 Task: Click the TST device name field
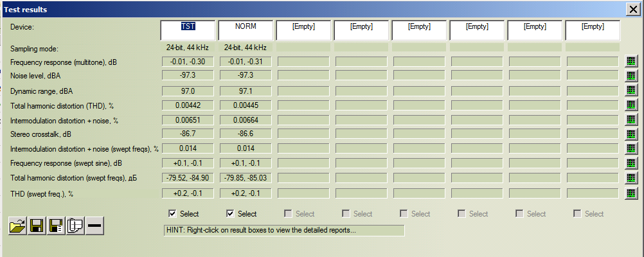point(188,30)
